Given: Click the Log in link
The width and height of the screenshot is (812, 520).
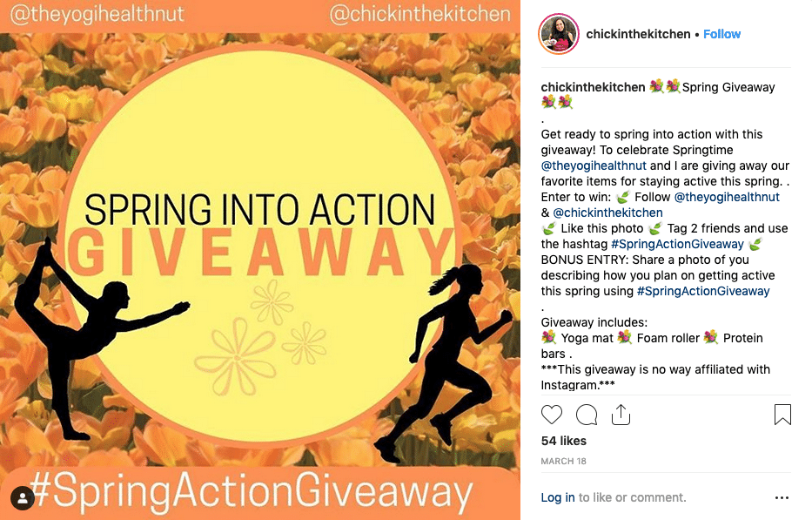Looking at the screenshot, I should click(558, 497).
